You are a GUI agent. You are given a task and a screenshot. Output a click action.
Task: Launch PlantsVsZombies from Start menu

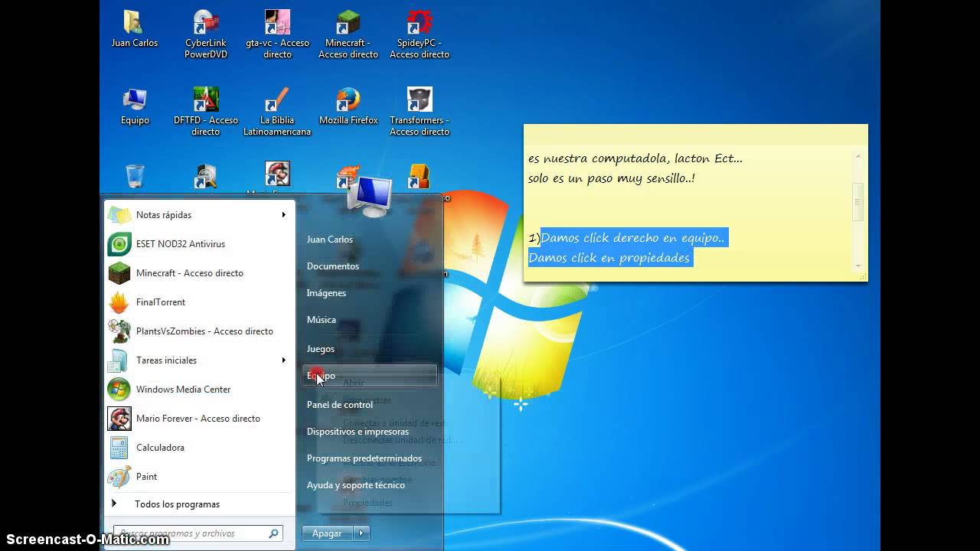click(x=201, y=331)
